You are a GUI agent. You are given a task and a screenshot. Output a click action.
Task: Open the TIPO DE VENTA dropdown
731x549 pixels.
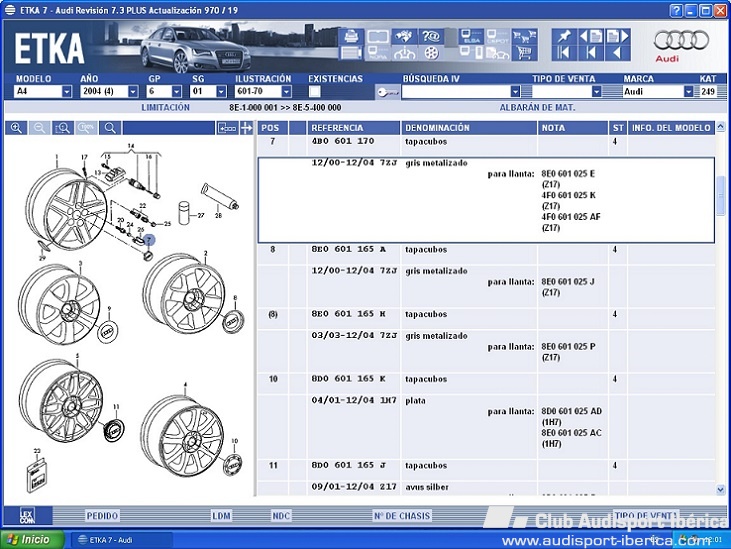tap(596, 91)
